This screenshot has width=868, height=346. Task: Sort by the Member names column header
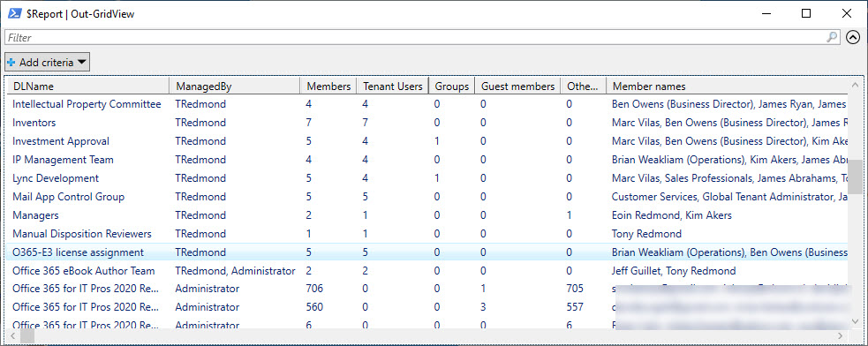click(x=727, y=86)
